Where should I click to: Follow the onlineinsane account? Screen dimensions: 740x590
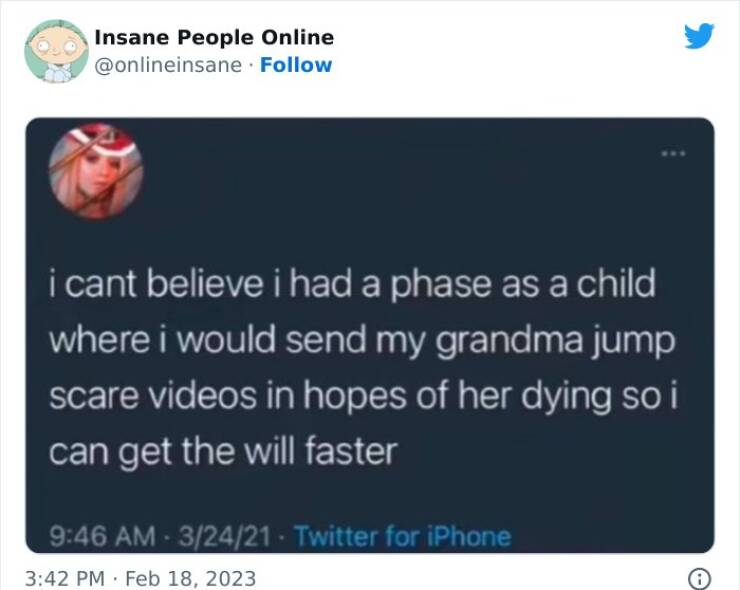coord(296,65)
